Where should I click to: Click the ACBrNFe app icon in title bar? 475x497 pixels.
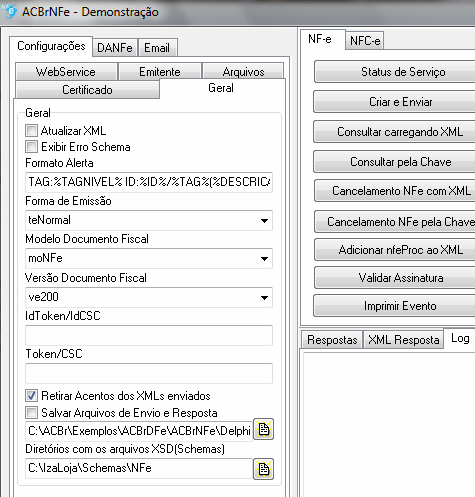click(x=9, y=11)
